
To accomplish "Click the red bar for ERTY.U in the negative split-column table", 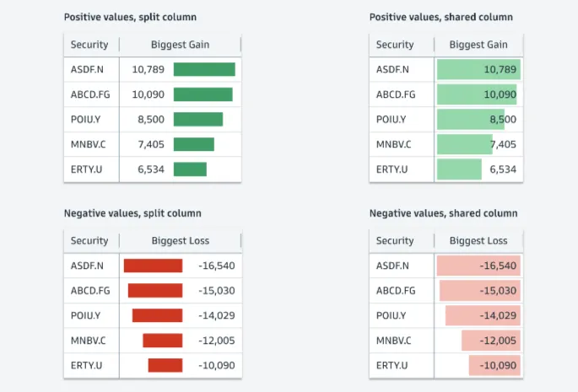I will 165,365.
